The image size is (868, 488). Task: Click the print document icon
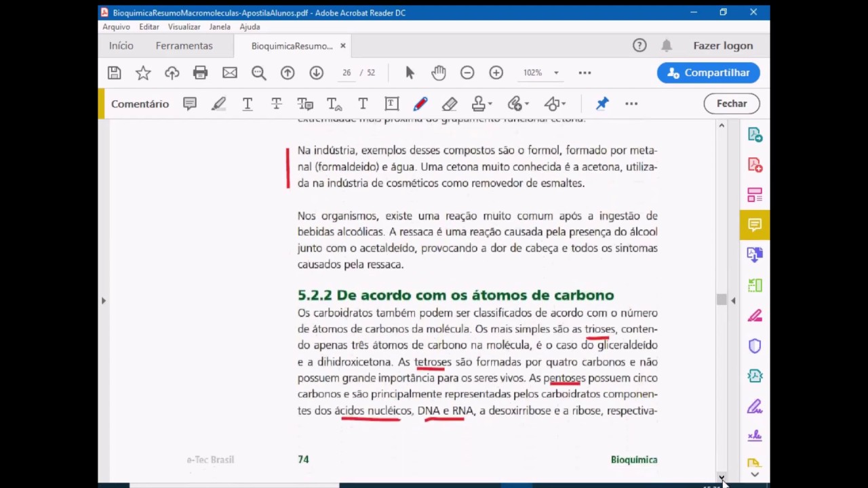click(x=200, y=73)
